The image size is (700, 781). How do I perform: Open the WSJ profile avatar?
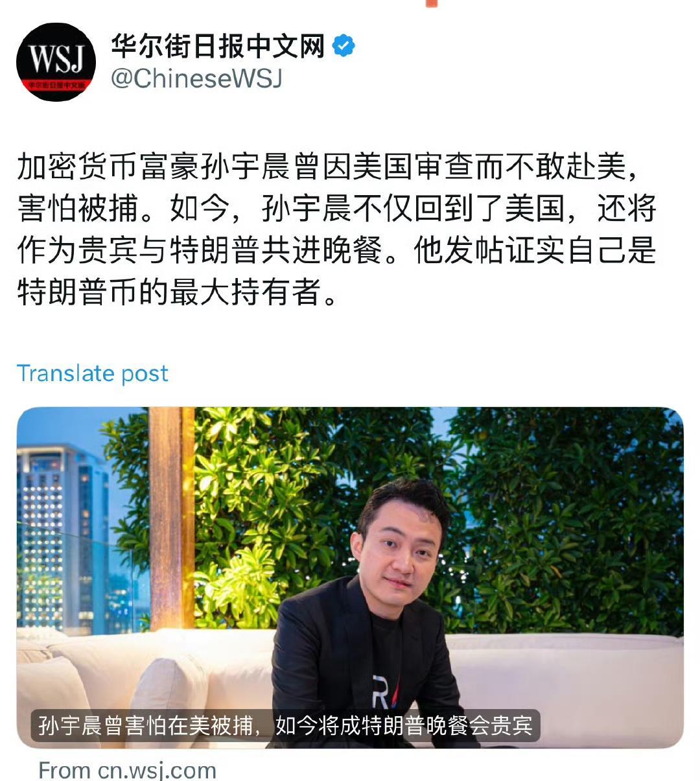point(56,62)
